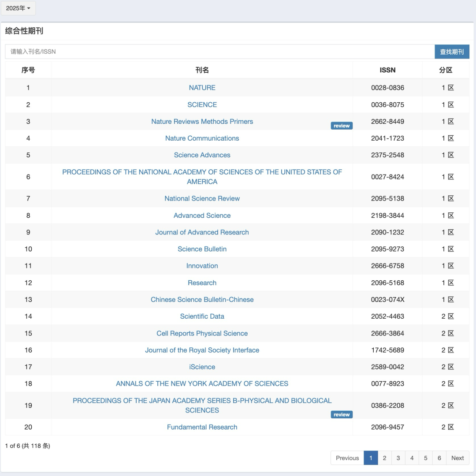Open Chinese Science Bulletin-Chinese link
Image resolution: width=476 pixels, height=476 pixels.
click(202, 300)
